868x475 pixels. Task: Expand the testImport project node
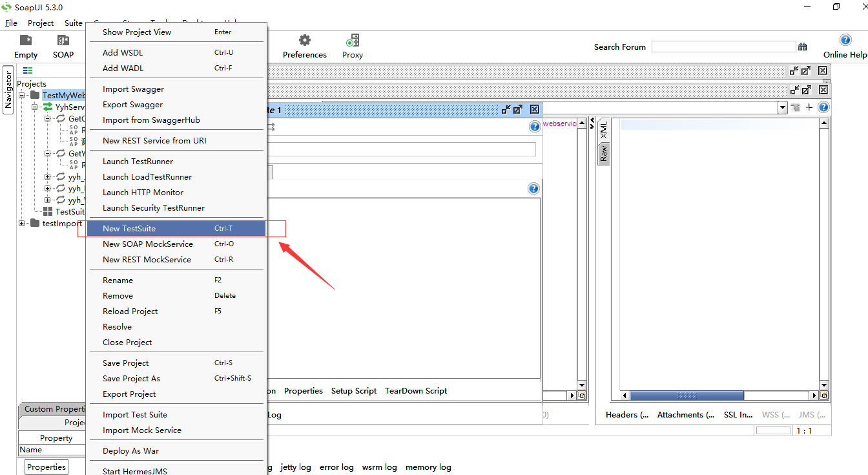[20, 223]
